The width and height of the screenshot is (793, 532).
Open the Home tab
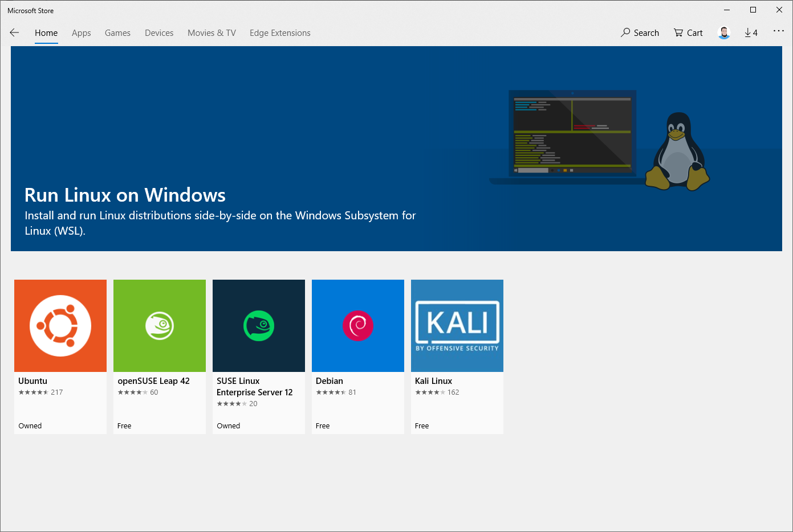point(46,33)
